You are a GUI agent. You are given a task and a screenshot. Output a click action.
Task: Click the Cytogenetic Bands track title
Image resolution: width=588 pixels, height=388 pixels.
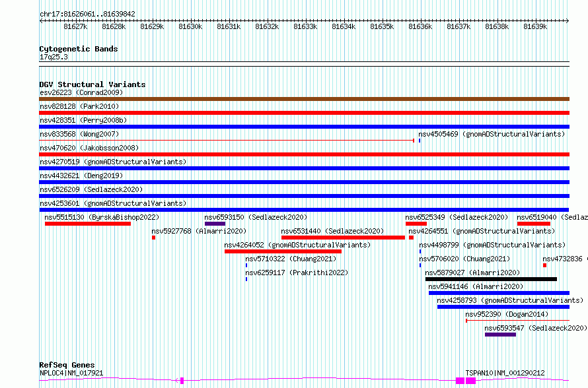coord(79,49)
